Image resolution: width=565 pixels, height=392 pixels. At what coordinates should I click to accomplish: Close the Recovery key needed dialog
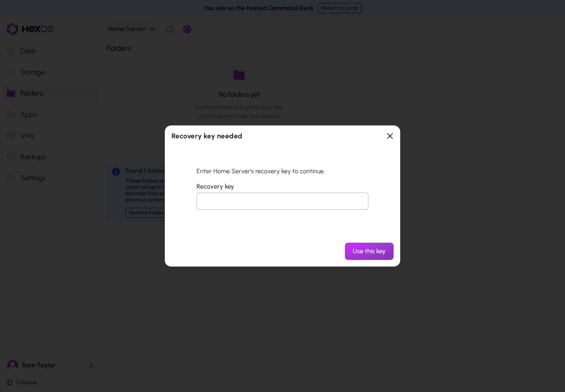(390, 136)
